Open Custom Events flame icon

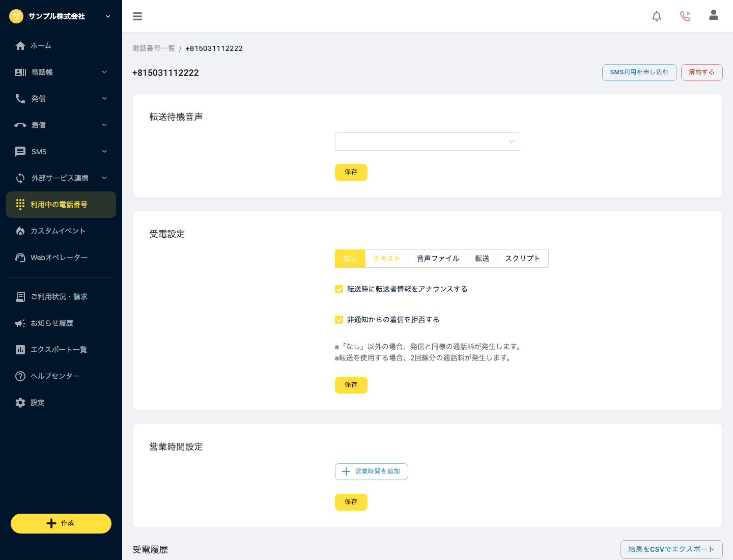(x=20, y=231)
